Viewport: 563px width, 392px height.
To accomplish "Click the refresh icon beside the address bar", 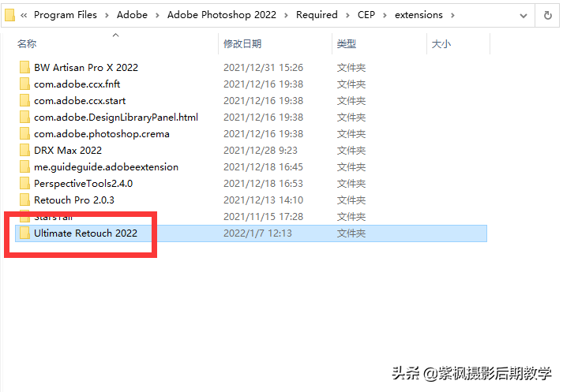I will pyautogui.click(x=547, y=16).
